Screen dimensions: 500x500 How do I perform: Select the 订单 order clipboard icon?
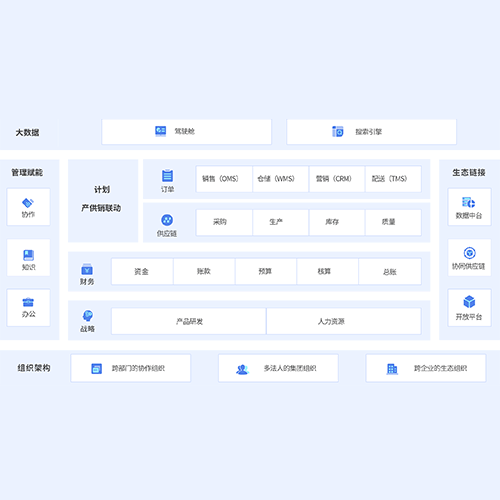tap(167, 176)
